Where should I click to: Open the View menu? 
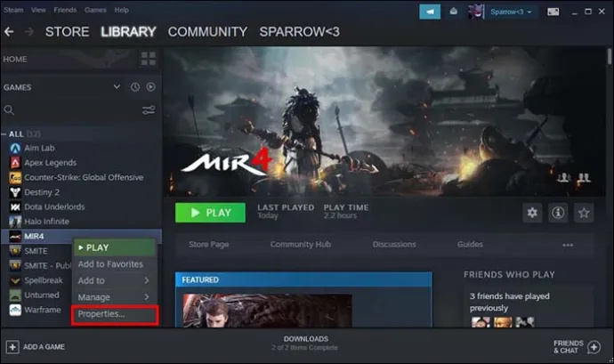coord(38,10)
